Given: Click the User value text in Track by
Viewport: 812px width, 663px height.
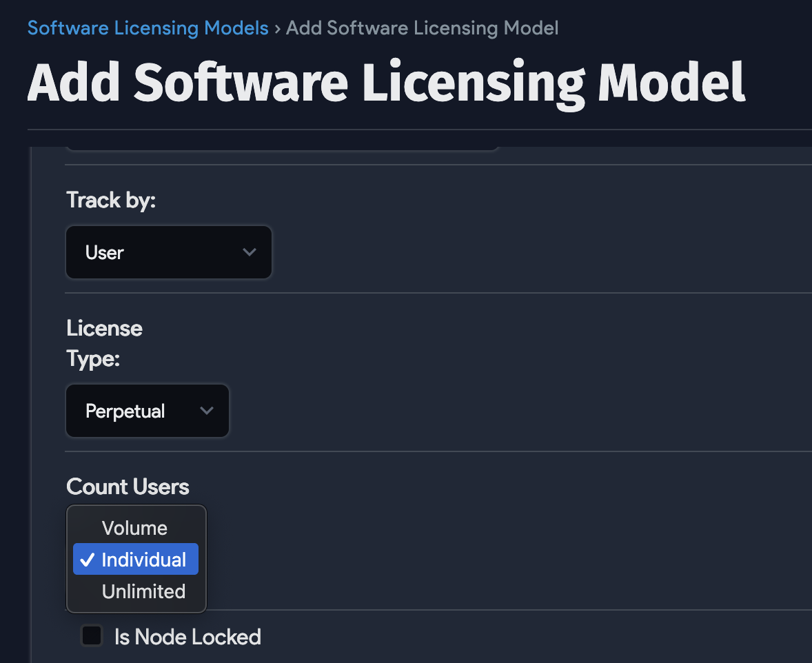Looking at the screenshot, I should 105,253.
